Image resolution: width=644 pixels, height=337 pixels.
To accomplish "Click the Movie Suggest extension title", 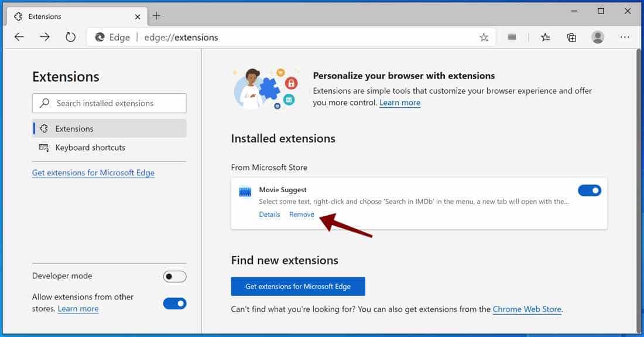I will pos(283,190).
